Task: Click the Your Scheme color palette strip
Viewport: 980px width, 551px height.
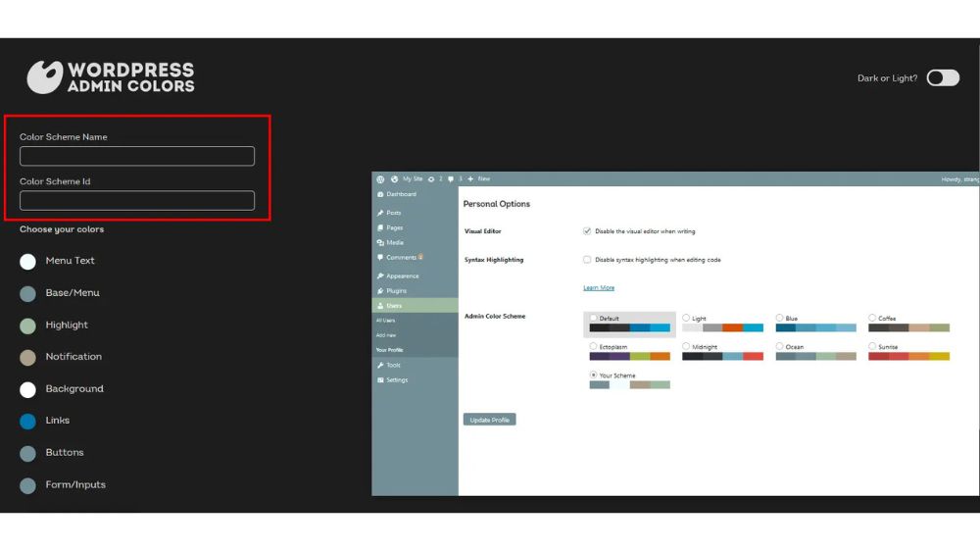Action: tap(629, 385)
